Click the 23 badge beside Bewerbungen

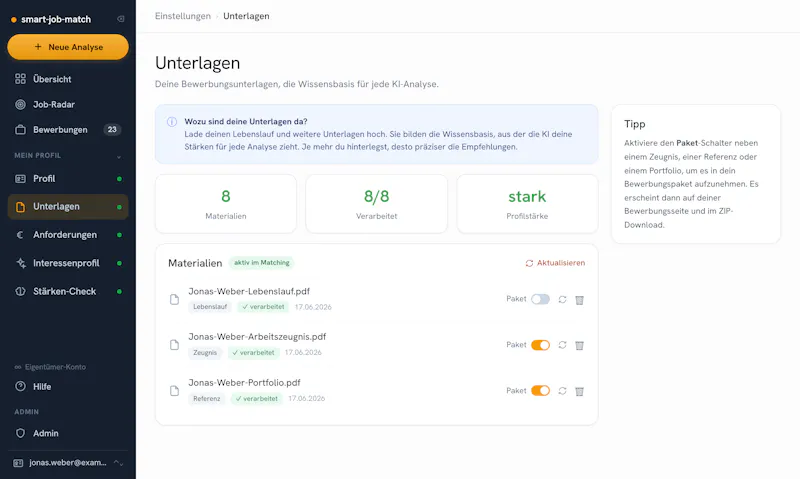point(112,130)
